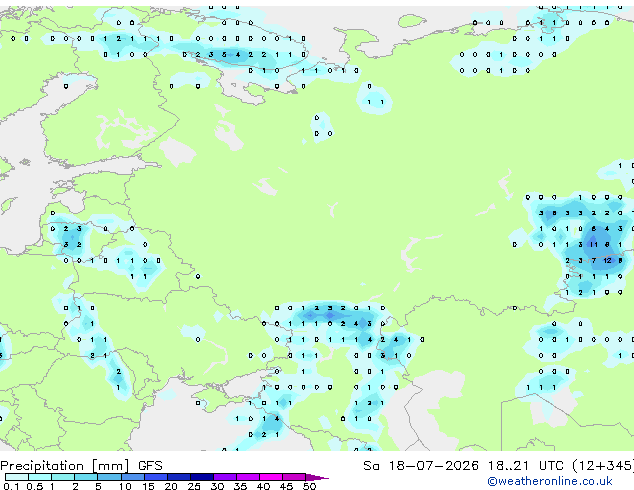Viewport: 634px width, 490px height.
Task: Click the '0.5' legend scale label
Action: pos(34,486)
